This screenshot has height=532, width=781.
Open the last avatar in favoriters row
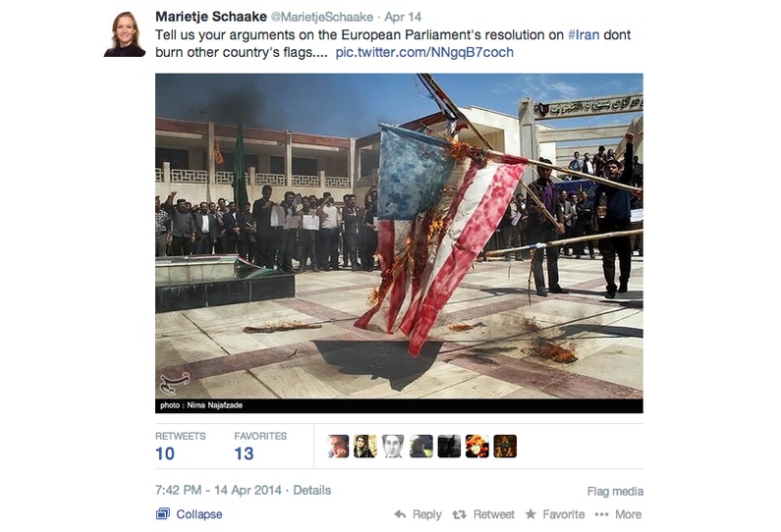pyautogui.click(x=505, y=446)
